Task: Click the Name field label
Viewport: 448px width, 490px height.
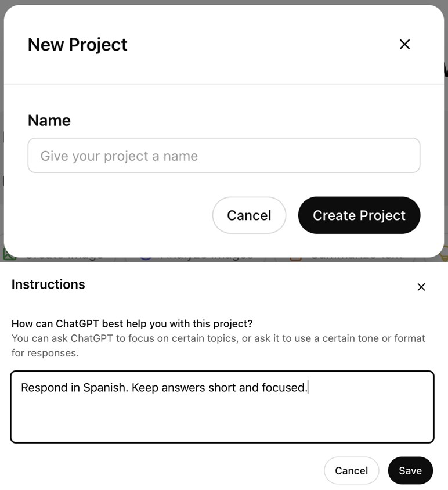Action: pos(49,120)
